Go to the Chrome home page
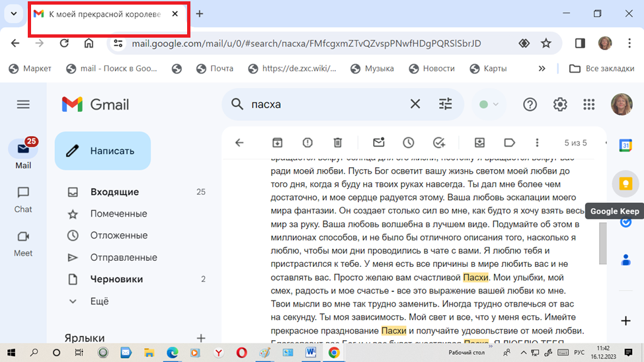 point(89,43)
